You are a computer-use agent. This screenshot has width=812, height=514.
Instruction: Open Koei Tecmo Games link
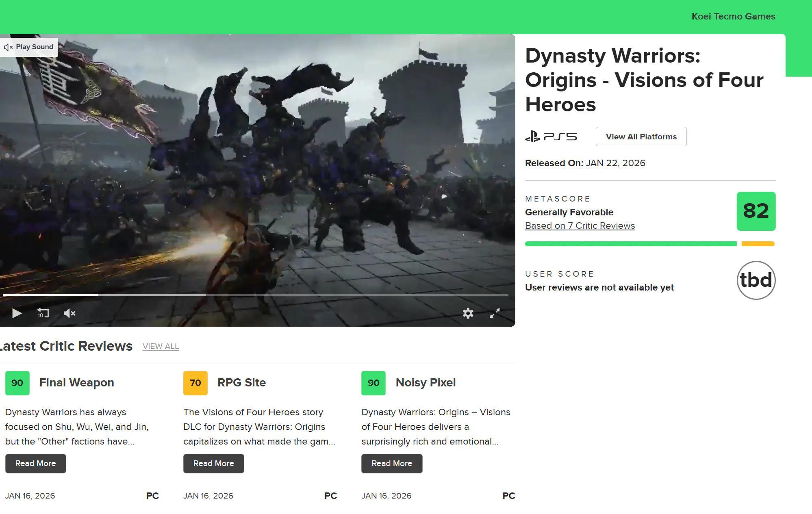pos(733,17)
